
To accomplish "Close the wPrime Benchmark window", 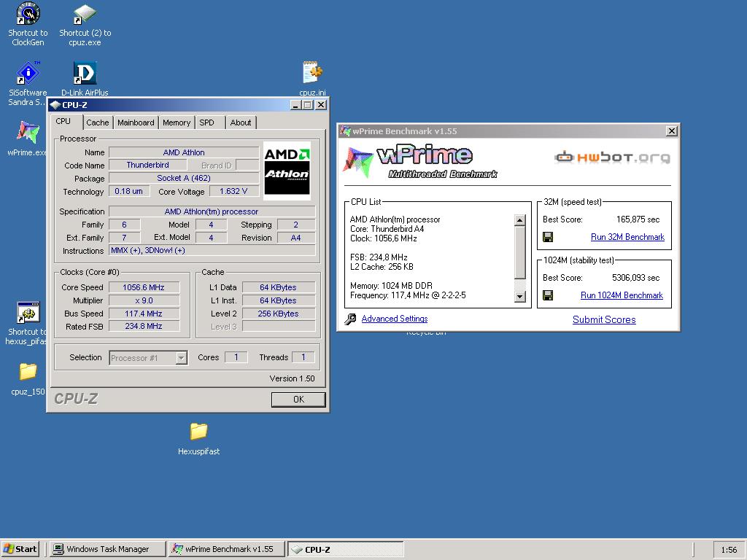I will pos(671,131).
